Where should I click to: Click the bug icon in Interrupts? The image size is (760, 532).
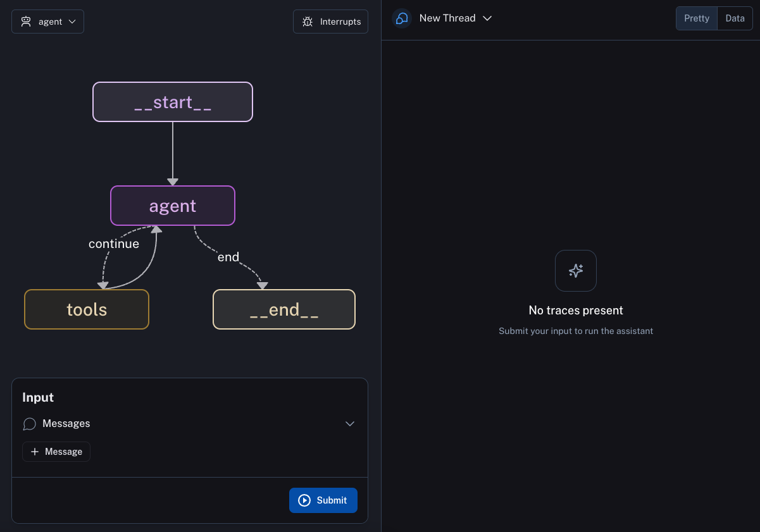click(308, 22)
